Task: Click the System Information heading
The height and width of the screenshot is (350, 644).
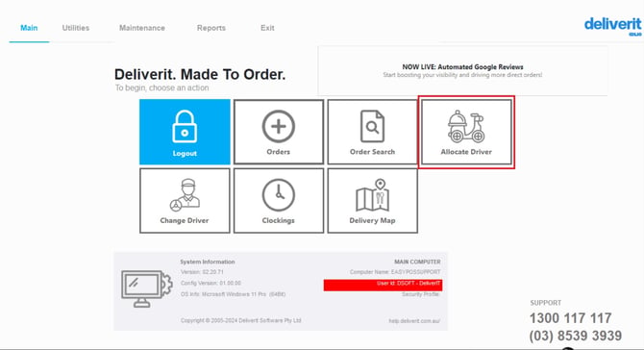Action: pos(208,262)
